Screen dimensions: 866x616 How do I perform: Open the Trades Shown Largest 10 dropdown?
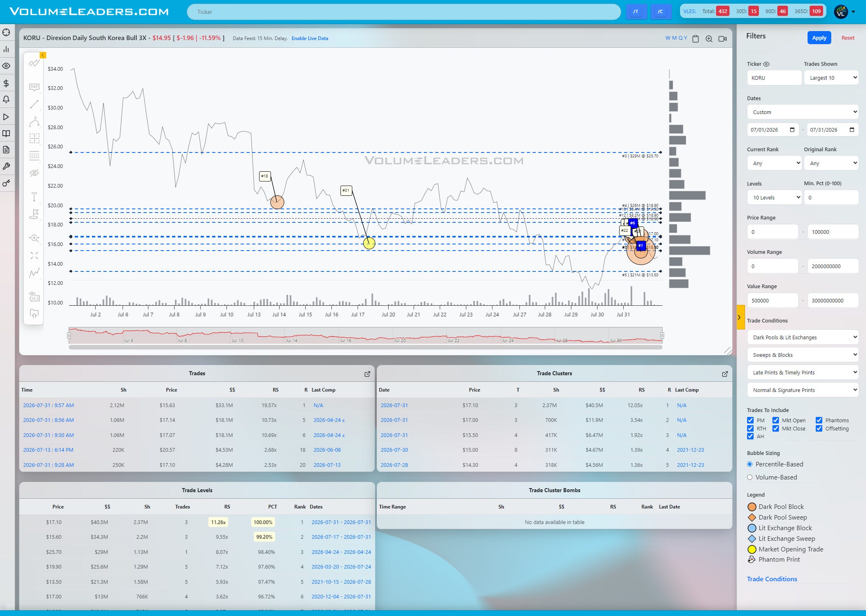[831, 78]
